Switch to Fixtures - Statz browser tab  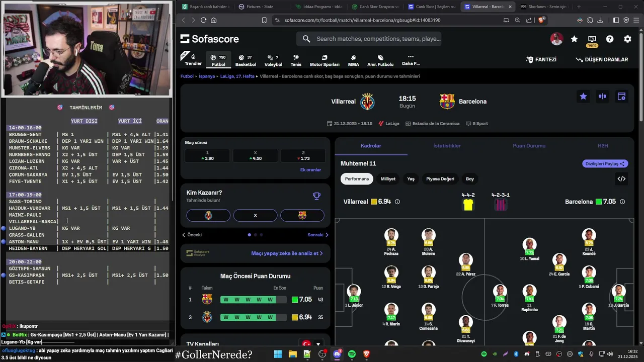[262, 7]
